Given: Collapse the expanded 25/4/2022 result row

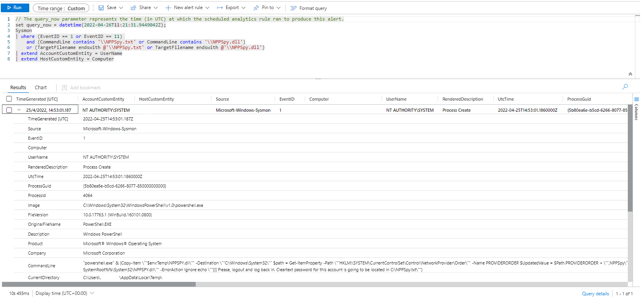Looking at the screenshot, I should tap(19, 110).
